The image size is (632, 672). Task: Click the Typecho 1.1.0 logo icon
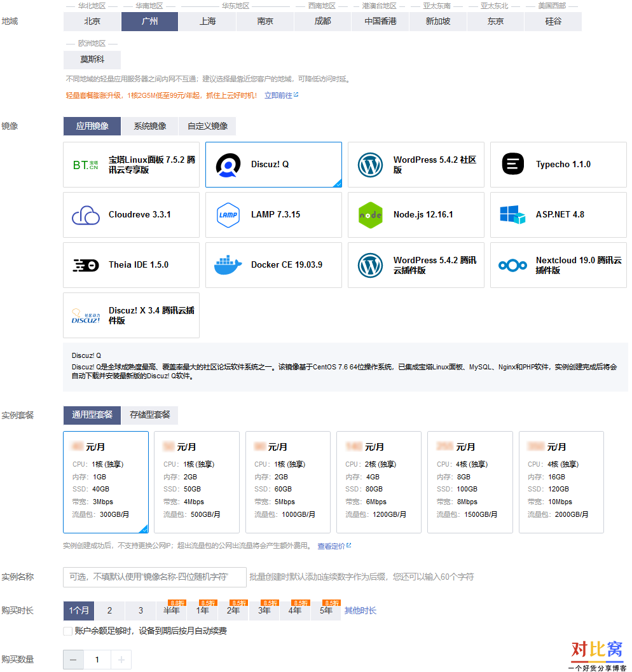pyautogui.click(x=513, y=164)
